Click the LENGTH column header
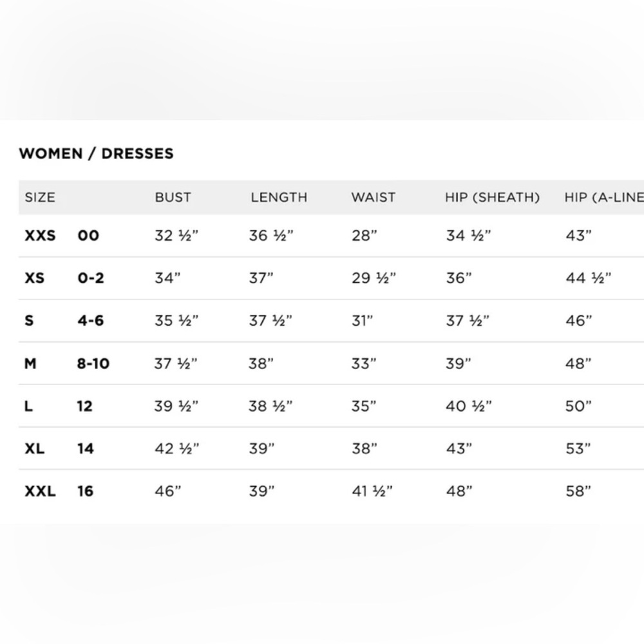Image resolution: width=644 pixels, height=644 pixels. pos(279,198)
